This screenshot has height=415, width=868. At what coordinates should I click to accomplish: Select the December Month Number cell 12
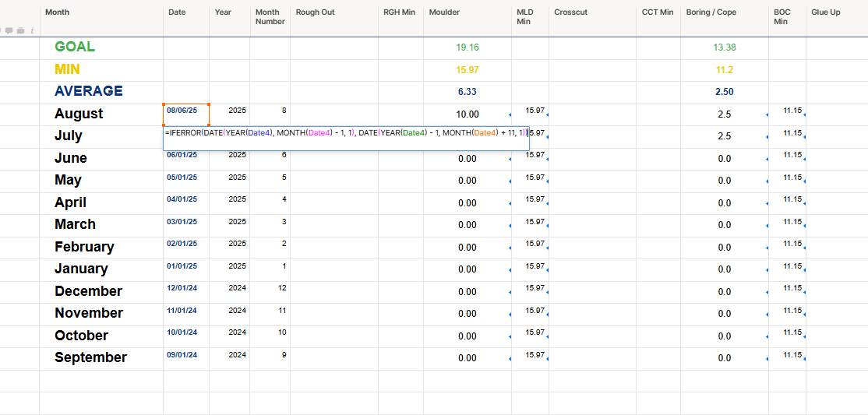(270, 292)
